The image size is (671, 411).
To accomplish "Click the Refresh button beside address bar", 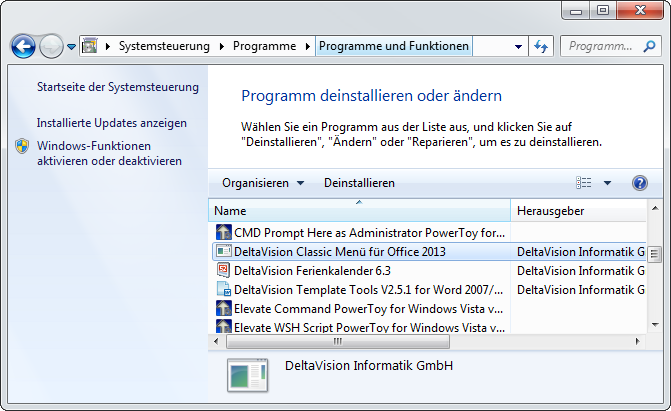I will [541, 46].
